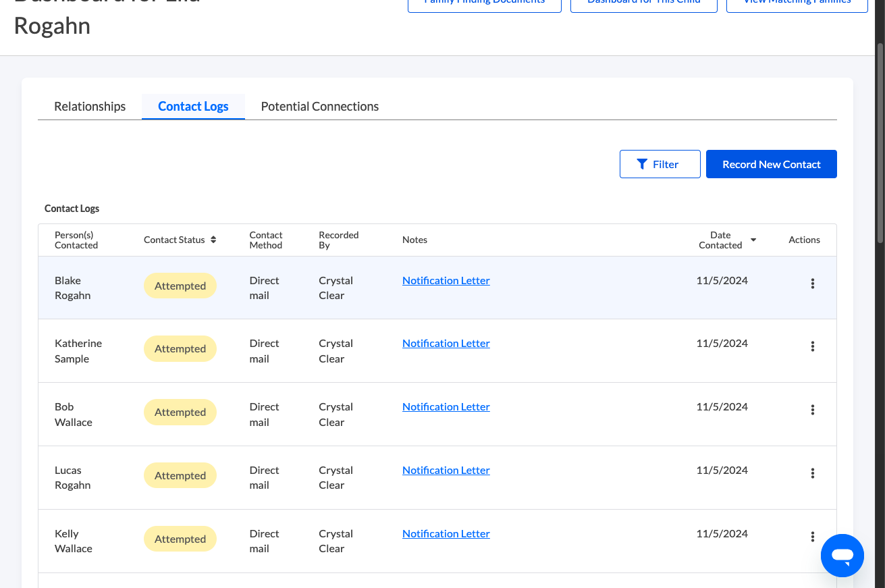This screenshot has height=588, width=885.
Task: Click the name Lucas Rogahn
Action: click(x=73, y=478)
